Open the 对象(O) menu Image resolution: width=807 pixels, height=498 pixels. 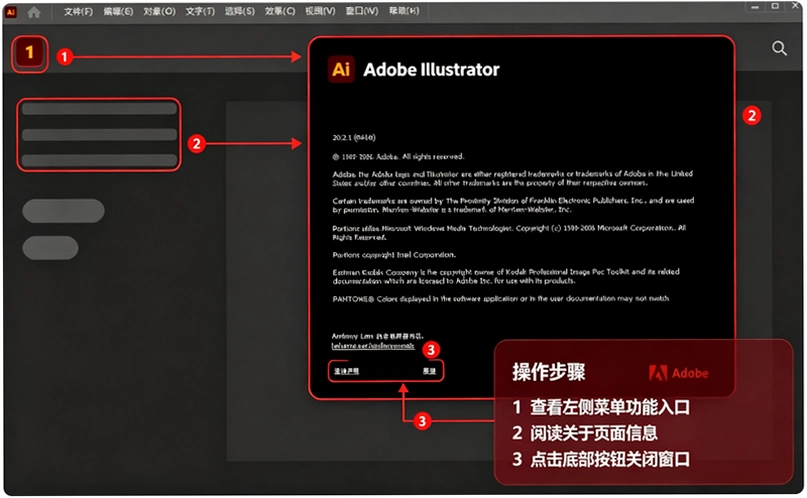(x=160, y=11)
